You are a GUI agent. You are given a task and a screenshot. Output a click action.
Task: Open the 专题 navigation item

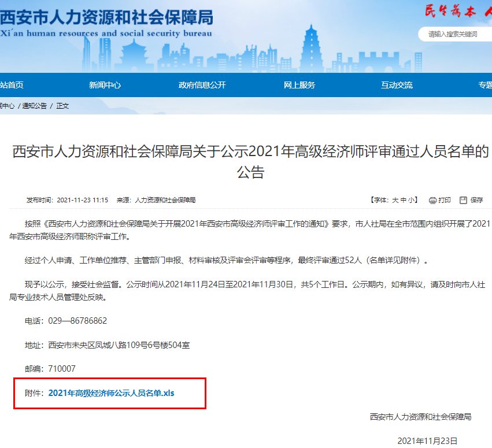[484, 85]
